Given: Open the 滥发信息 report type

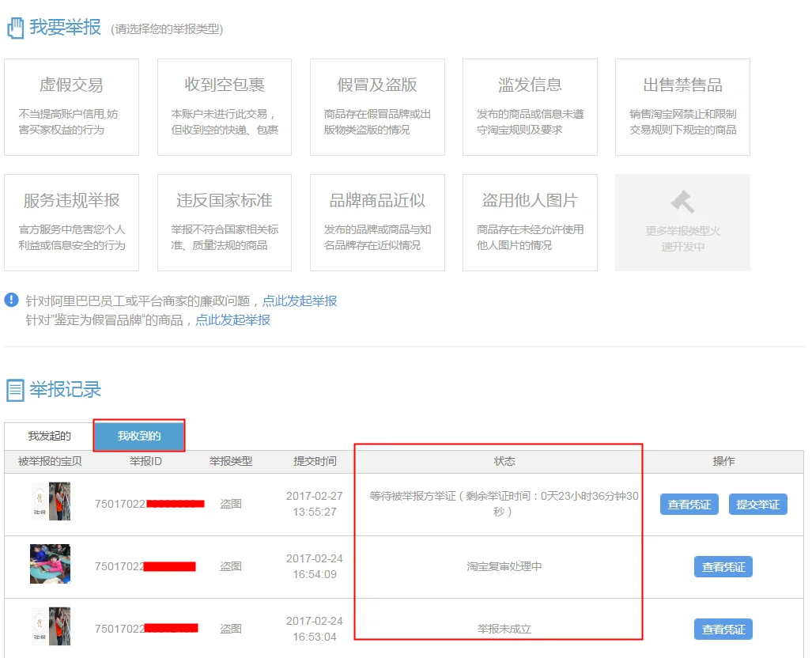Looking at the screenshot, I should pos(530,107).
